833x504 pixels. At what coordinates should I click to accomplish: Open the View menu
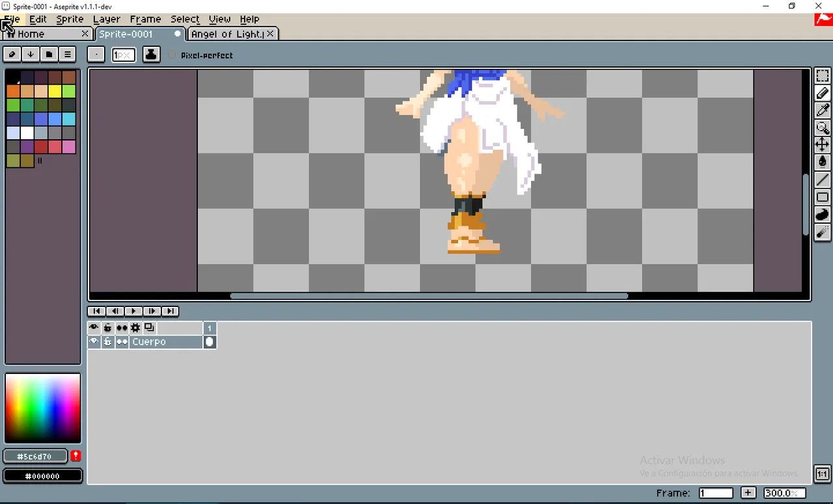(219, 19)
